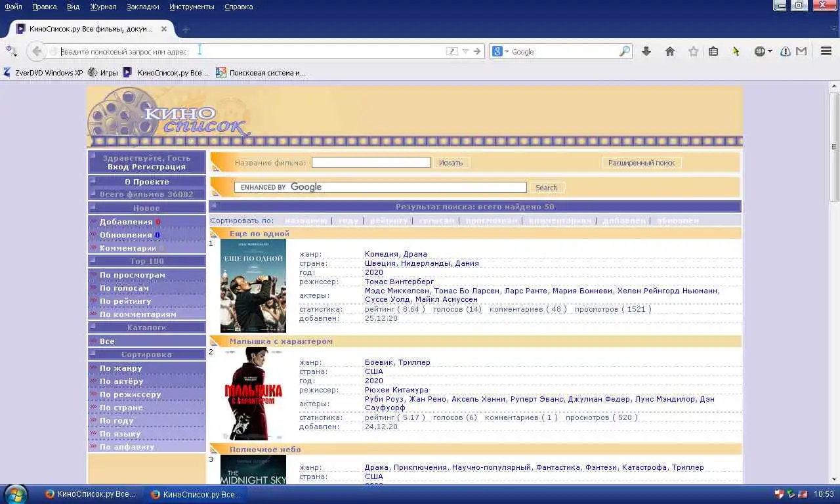Open director Томас Винтерберг link

[x=400, y=282]
